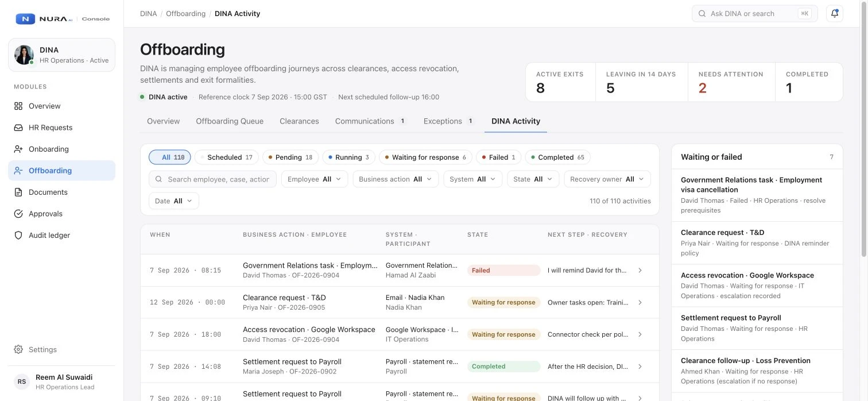Image resolution: width=868 pixels, height=401 pixels.
Task: Switch to the Overview tab
Action: (163, 121)
